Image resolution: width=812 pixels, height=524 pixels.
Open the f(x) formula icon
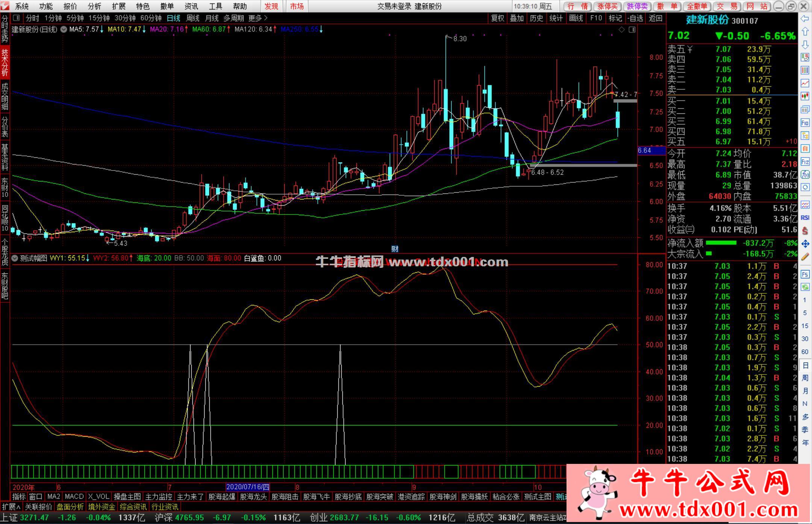click(805, 175)
